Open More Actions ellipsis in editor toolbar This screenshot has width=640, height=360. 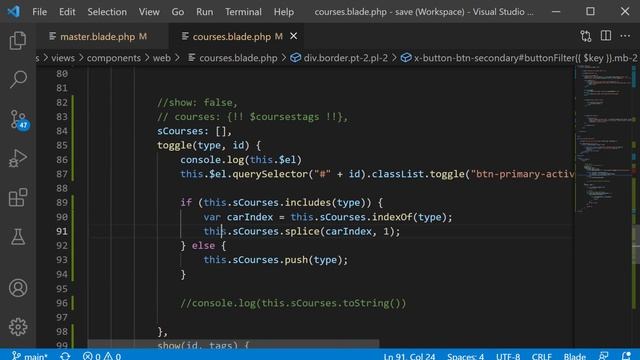[625, 36]
